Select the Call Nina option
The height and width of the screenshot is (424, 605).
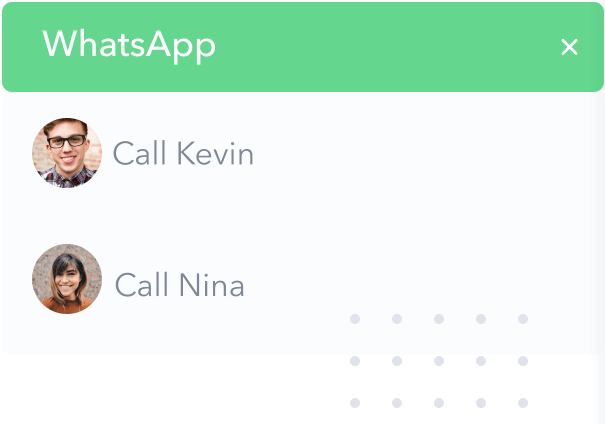tap(180, 286)
